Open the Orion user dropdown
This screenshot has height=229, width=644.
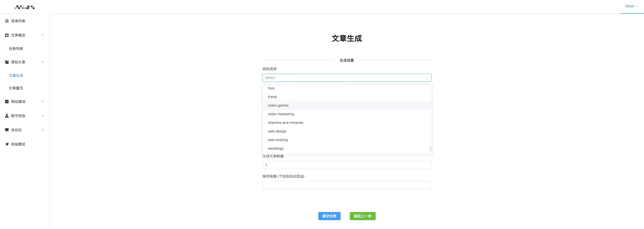[x=632, y=6]
